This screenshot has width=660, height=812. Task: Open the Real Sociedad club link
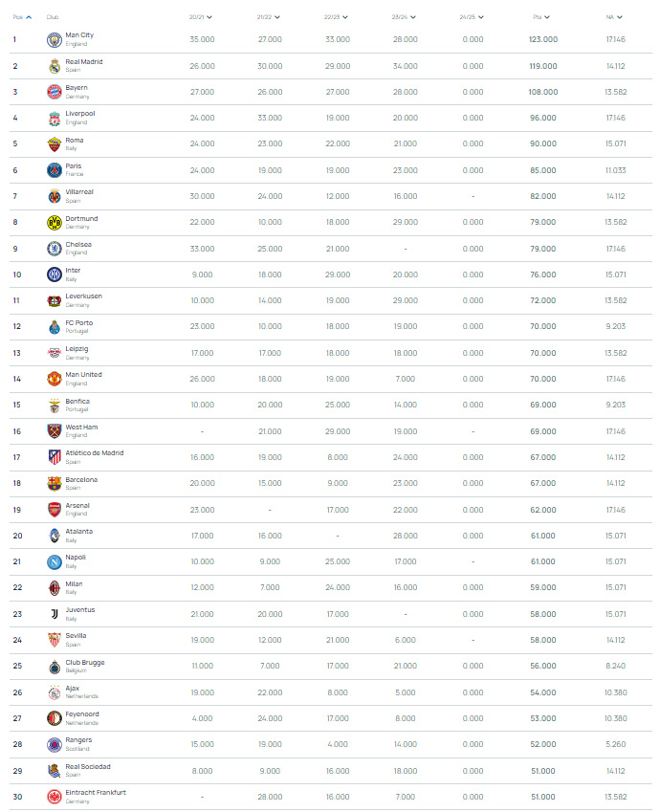pyautogui.click(x=87, y=766)
